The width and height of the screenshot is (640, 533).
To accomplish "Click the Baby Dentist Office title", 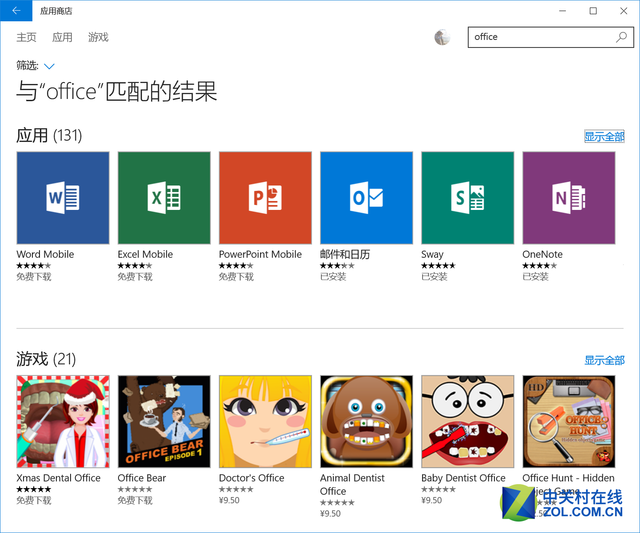I will click(x=463, y=478).
